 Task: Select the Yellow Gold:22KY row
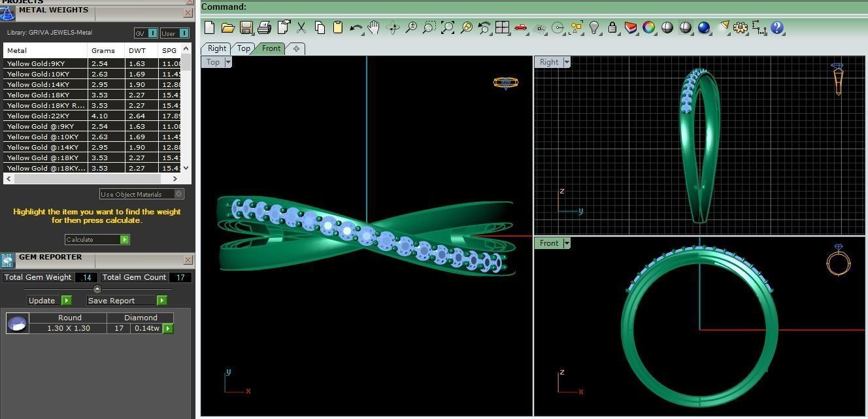click(92, 116)
